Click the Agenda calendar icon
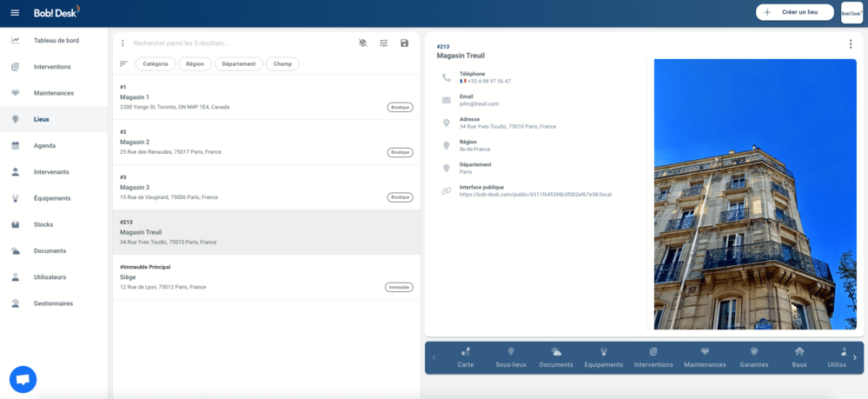 click(16, 146)
